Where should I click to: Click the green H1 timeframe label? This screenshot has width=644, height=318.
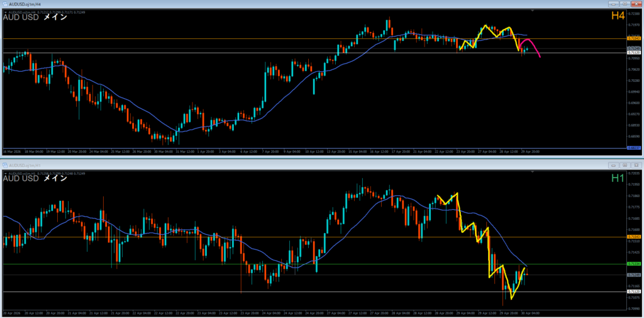(x=617, y=178)
